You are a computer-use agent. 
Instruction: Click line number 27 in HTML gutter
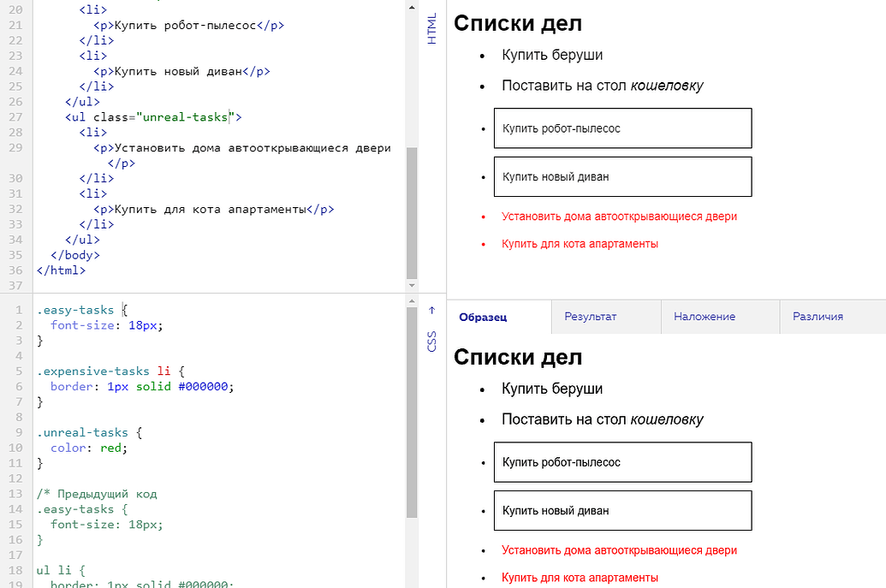point(15,117)
